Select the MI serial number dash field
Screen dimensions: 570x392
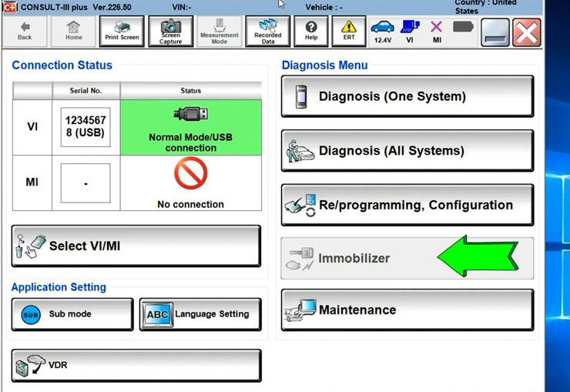[85, 183]
